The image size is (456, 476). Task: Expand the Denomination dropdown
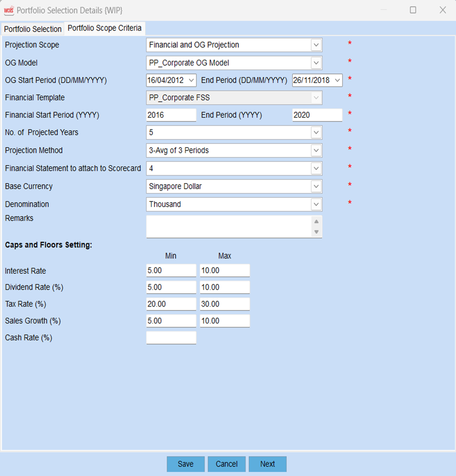click(316, 204)
